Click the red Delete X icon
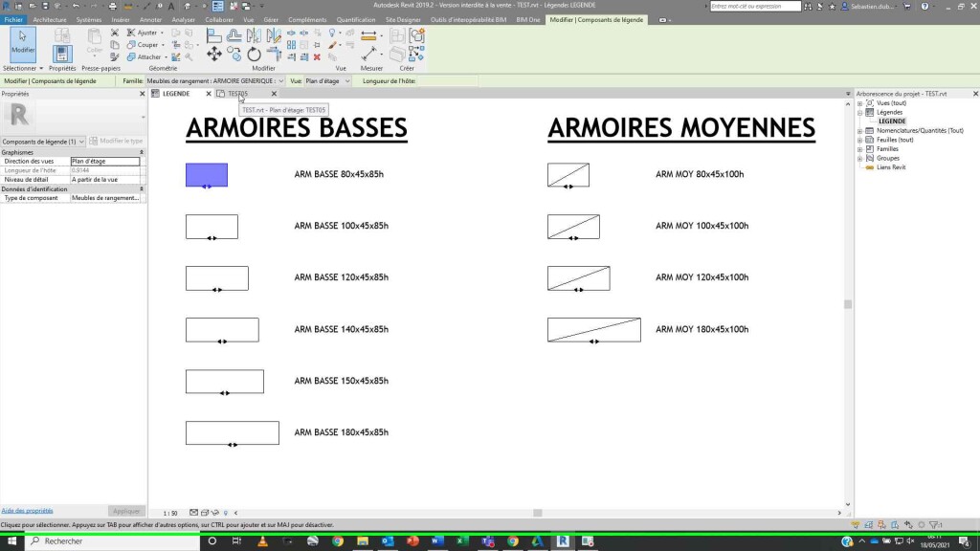The image size is (980, 551). [317, 56]
